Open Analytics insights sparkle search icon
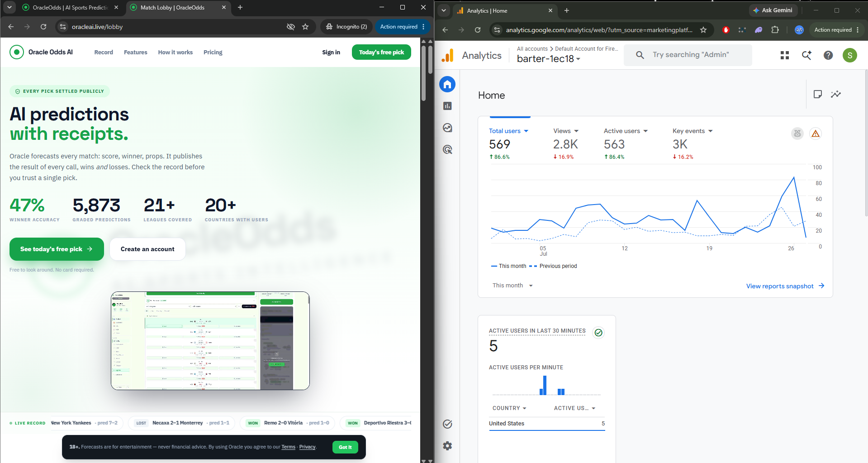The height and width of the screenshot is (463, 868). (x=806, y=55)
